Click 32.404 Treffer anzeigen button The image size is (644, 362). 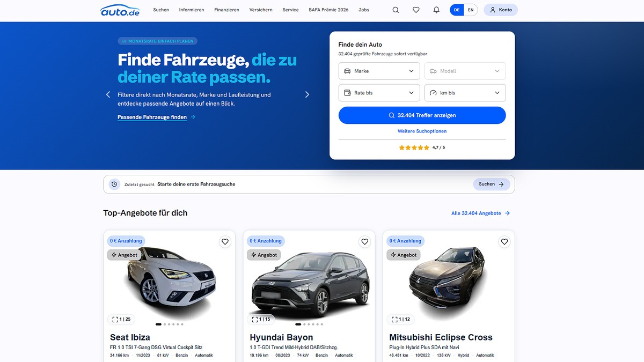(422, 115)
